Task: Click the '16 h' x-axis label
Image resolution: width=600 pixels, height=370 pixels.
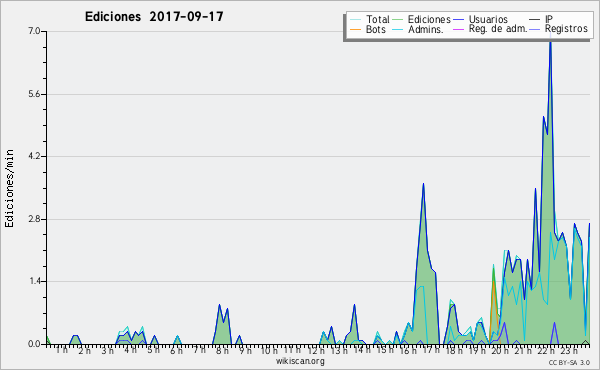Action: (x=408, y=350)
